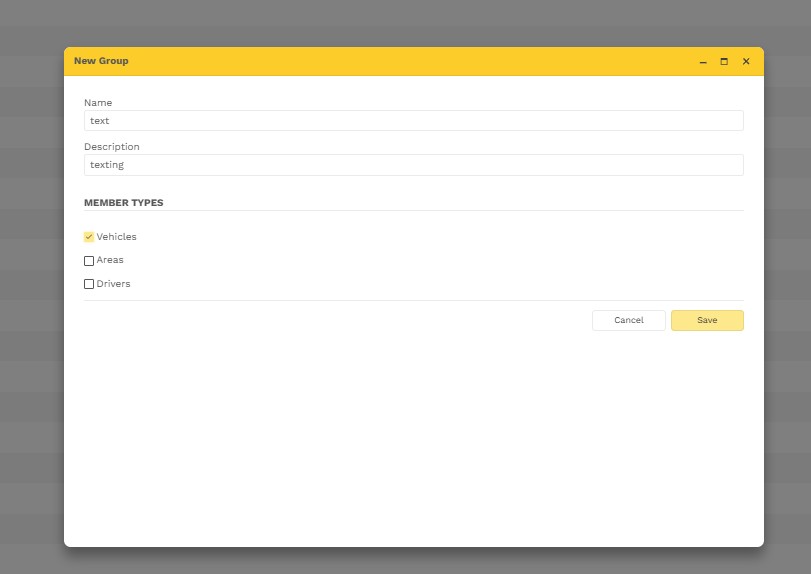Close the New Group dialog

click(x=746, y=62)
